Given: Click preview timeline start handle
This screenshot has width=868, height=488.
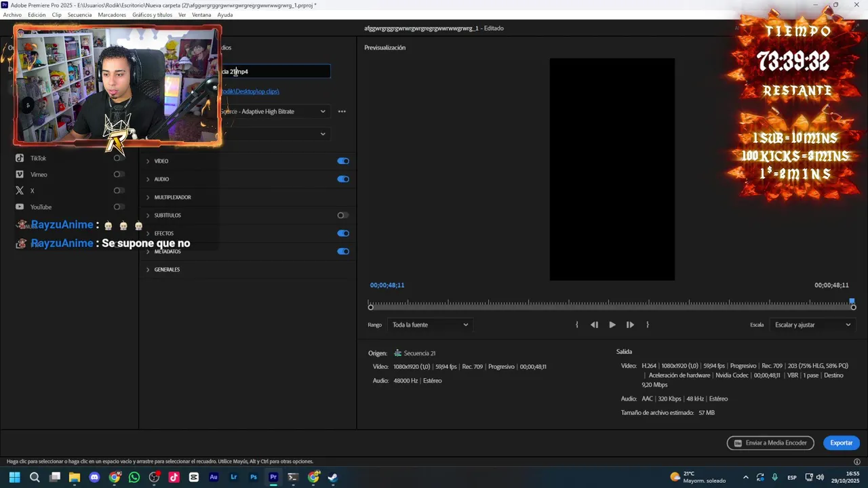Looking at the screenshot, I should (x=370, y=308).
